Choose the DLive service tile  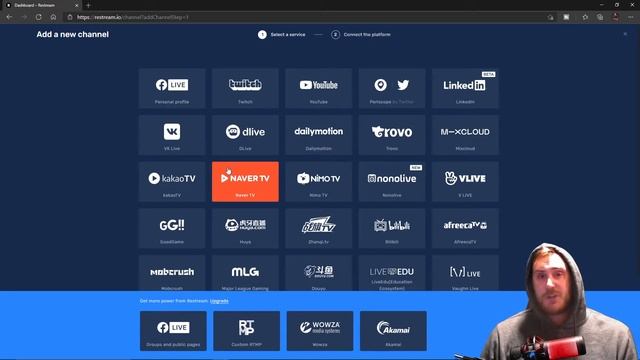click(x=245, y=135)
